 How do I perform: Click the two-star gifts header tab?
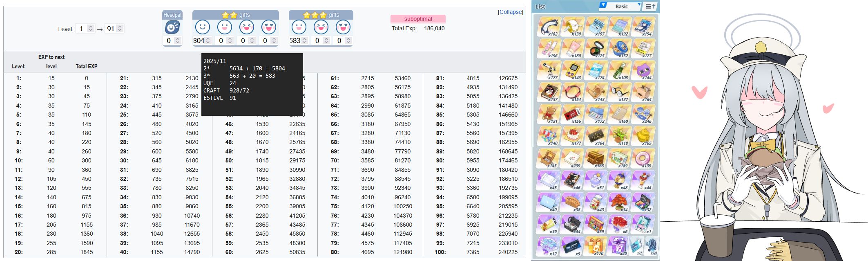point(236,15)
